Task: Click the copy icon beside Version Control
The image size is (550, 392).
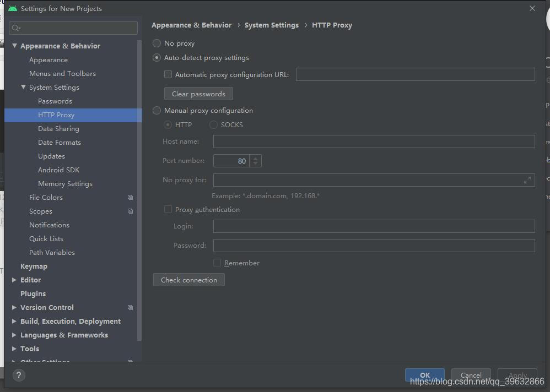Action: click(x=131, y=308)
